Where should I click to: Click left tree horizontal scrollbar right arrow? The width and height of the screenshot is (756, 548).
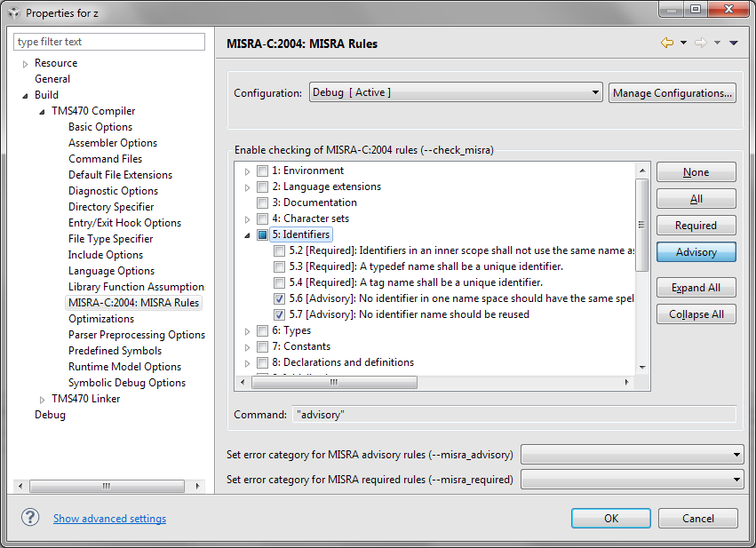click(197, 486)
